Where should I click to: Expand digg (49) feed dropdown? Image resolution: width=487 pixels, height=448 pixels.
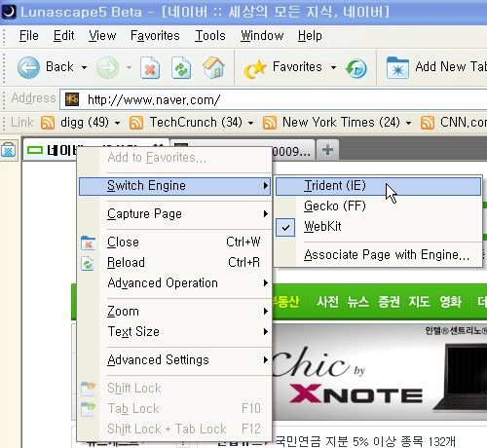[x=117, y=123]
